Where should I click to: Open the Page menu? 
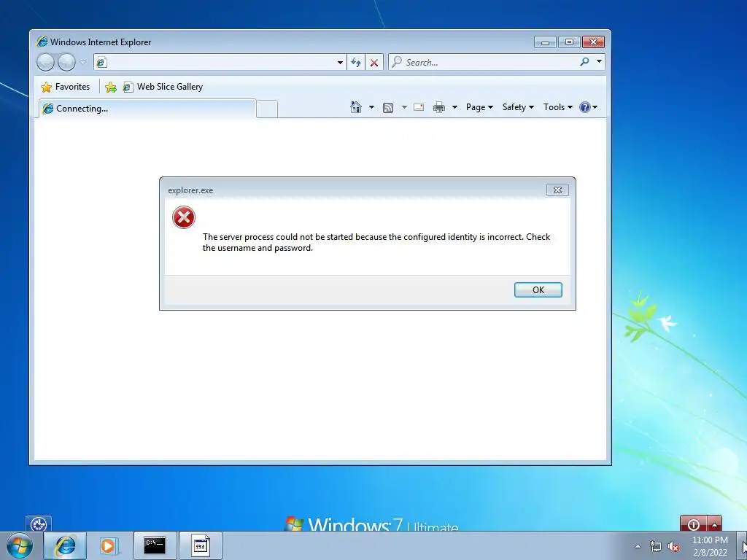479,107
